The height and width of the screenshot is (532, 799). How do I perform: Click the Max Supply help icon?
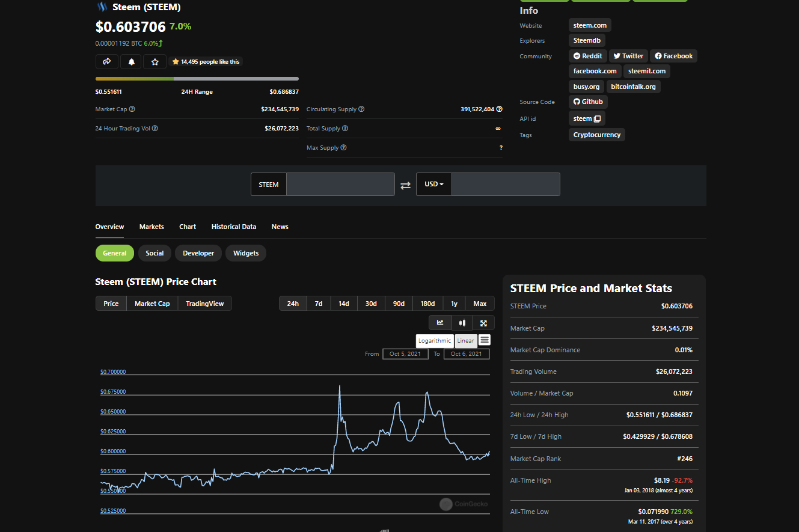click(x=344, y=148)
